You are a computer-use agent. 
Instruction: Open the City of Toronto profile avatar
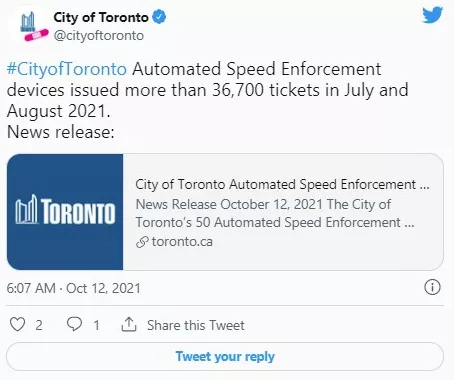pos(30,27)
